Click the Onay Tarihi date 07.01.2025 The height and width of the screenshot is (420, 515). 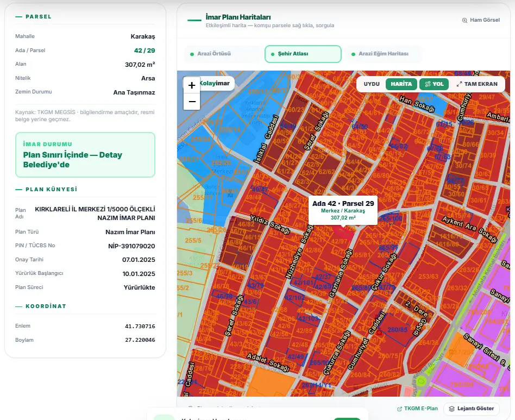139,260
